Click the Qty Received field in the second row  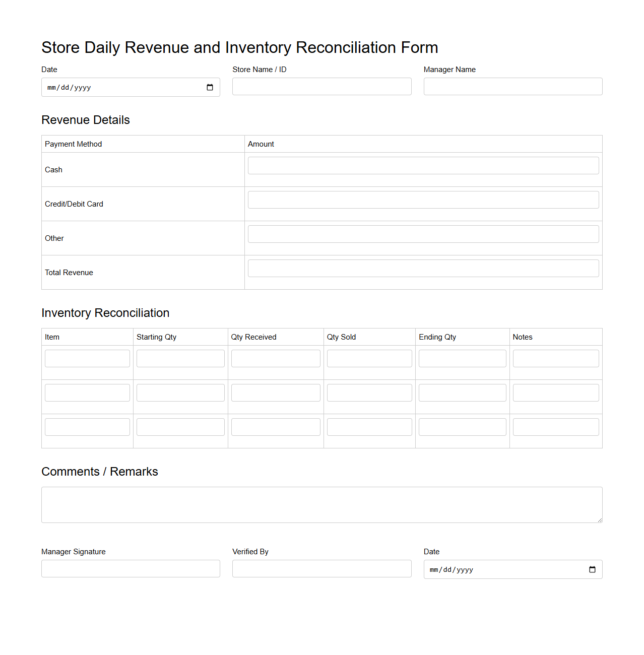(275, 392)
